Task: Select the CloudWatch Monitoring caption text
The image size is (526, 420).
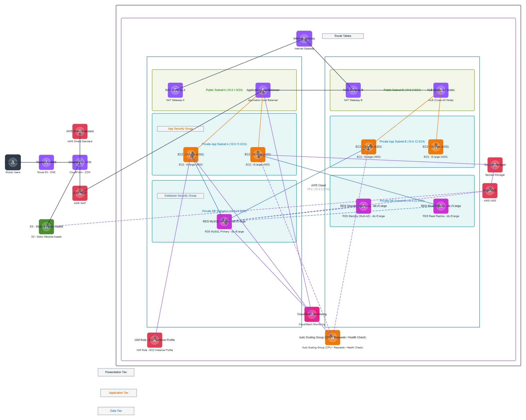Action: point(312,324)
